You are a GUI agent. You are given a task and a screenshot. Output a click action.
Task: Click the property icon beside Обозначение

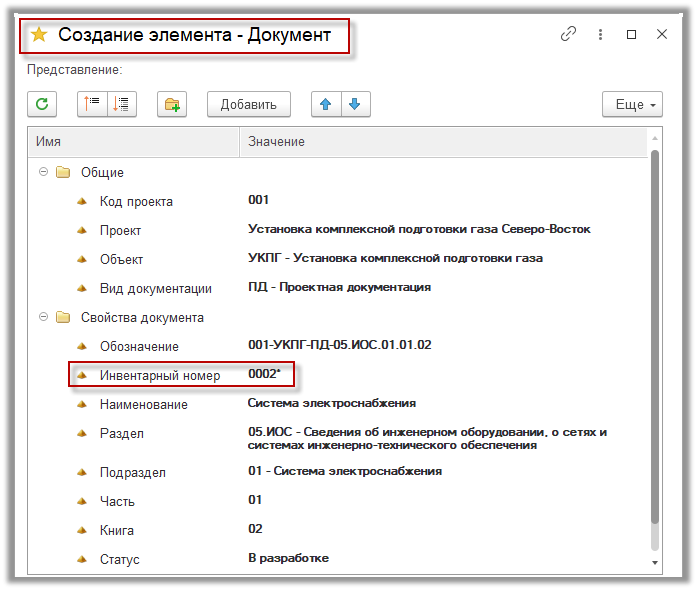[82, 346]
